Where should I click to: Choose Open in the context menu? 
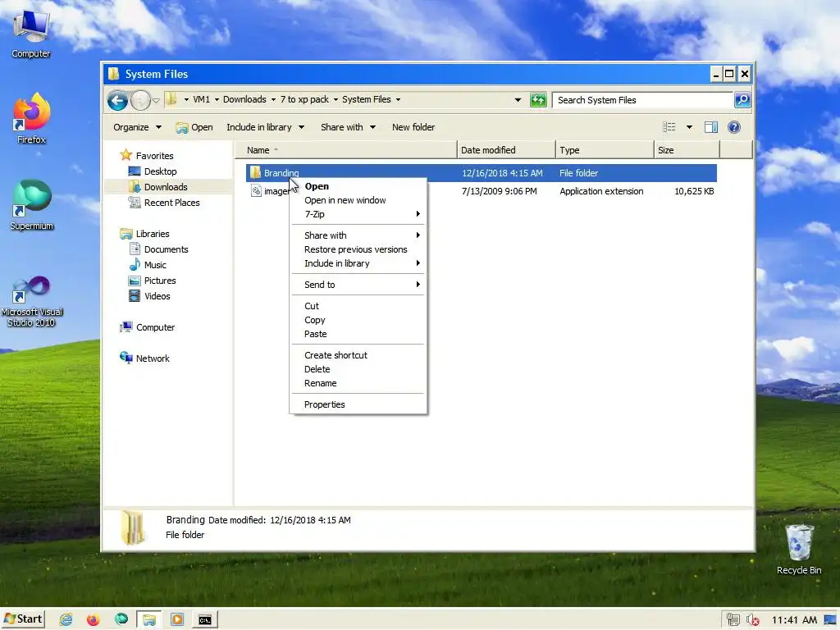pyautogui.click(x=358, y=186)
